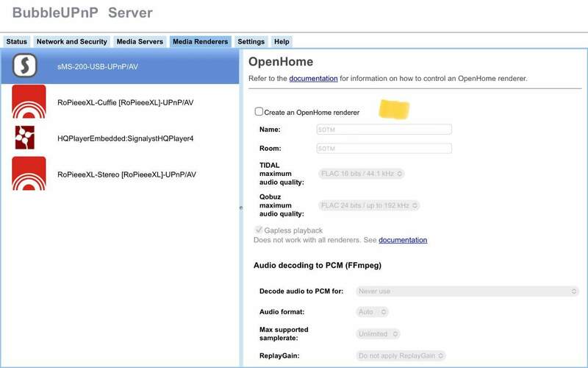Click the RoPieeeXL-Stereo red renderer icon
588x368 pixels.
click(29, 174)
